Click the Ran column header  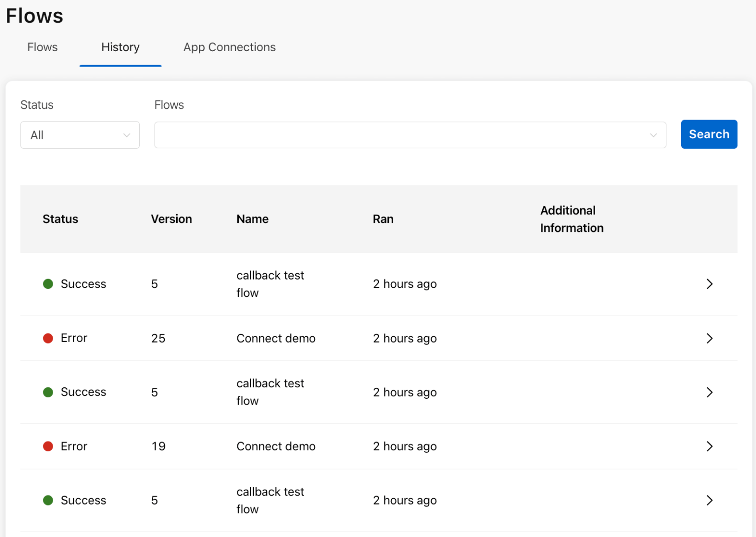click(383, 219)
